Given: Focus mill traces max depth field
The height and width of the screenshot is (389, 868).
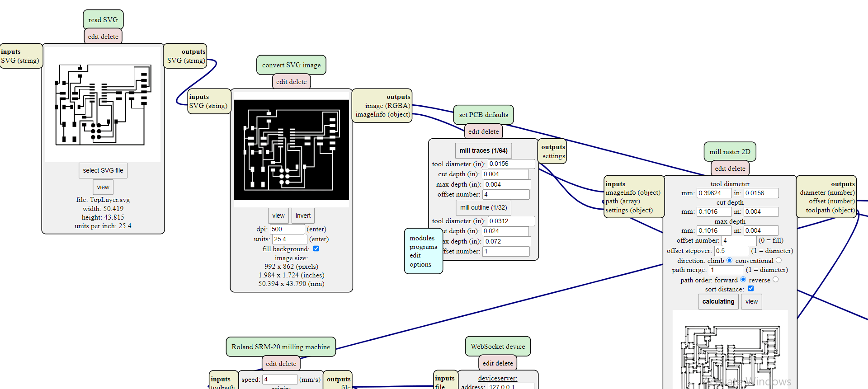Looking at the screenshot, I should click(507, 184).
